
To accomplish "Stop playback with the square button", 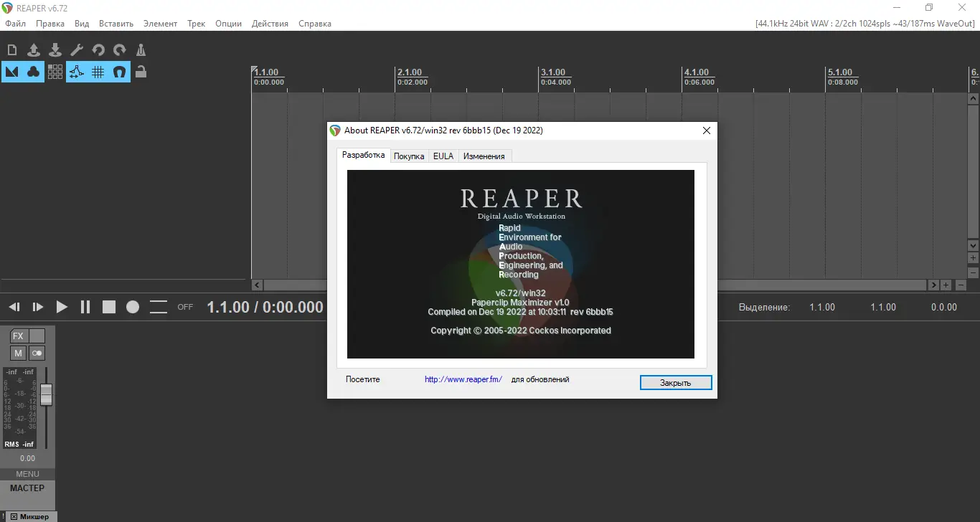I will (x=109, y=307).
